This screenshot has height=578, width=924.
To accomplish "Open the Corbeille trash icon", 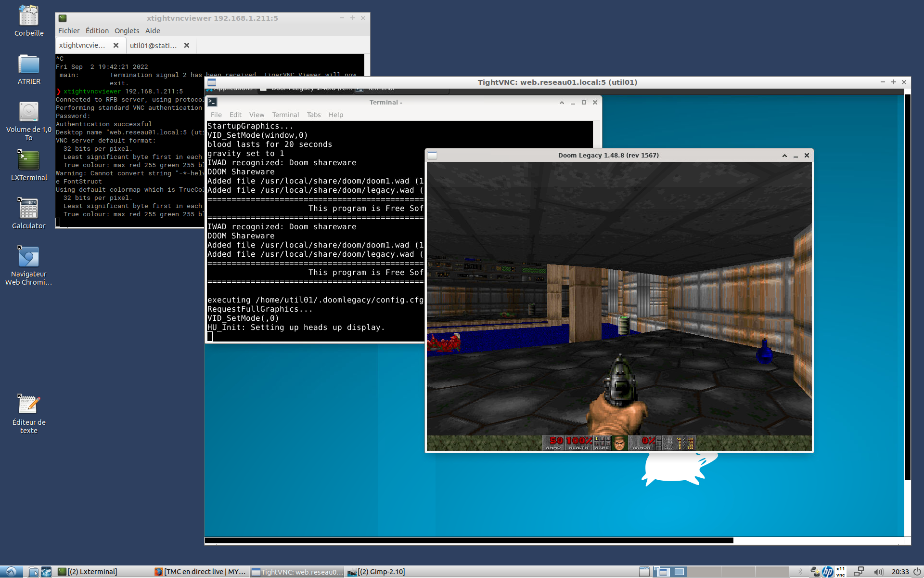I will [x=29, y=21].
